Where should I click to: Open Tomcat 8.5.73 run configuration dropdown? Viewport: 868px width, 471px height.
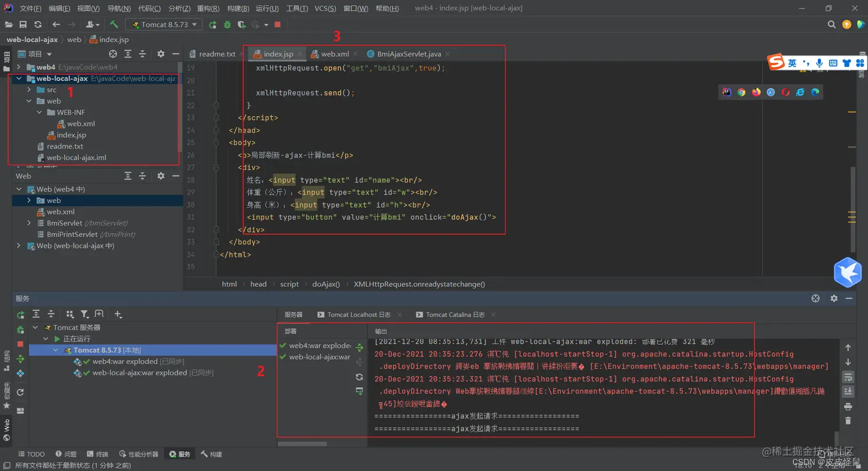165,25
